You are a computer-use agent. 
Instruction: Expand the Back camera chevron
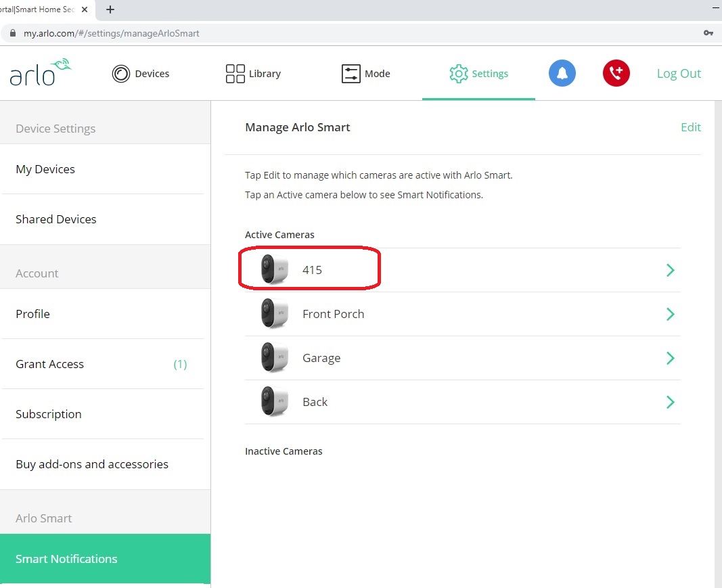[670, 402]
